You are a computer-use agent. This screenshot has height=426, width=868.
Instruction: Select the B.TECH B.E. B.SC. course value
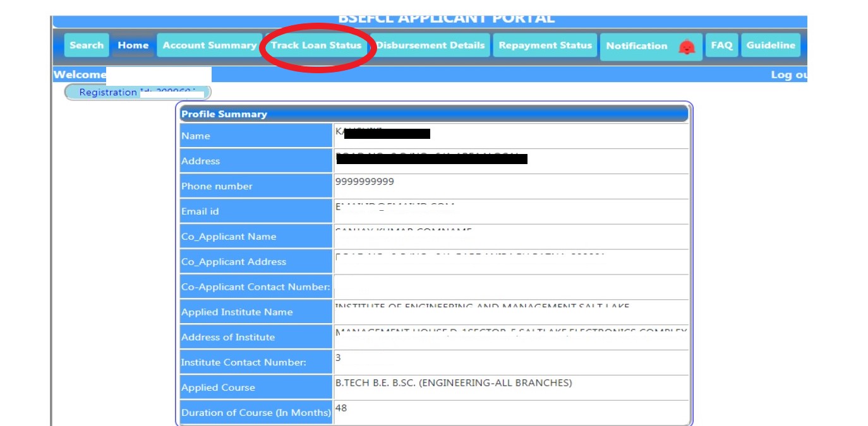point(454,383)
